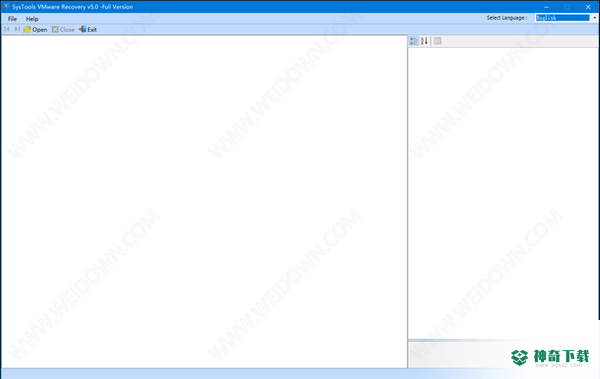
Task: Expand the Select Language dropdown arrow
Action: [594, 18]
